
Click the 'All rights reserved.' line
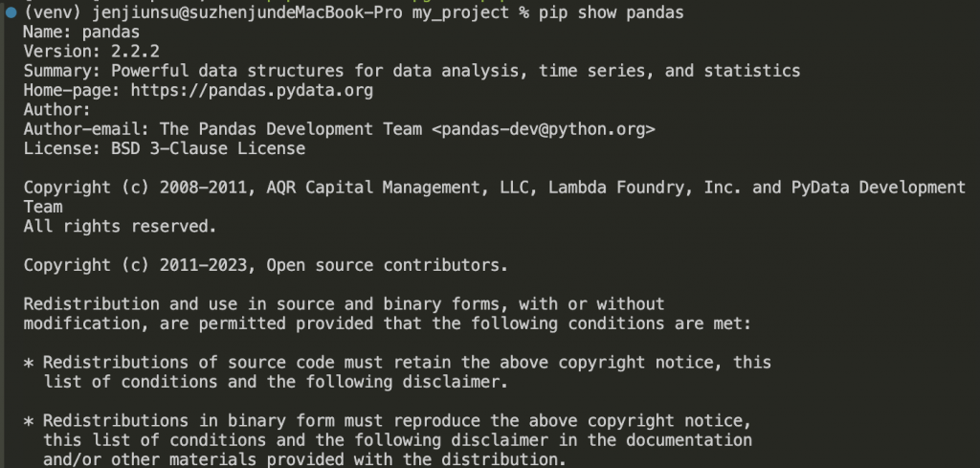(120, 226)
